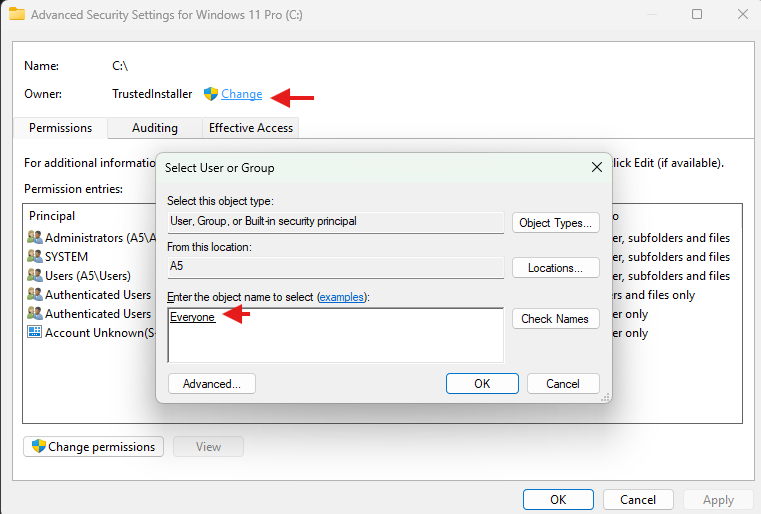Image resolution: width=761 pixels, height=514 pixels.
Task: Click first Authenticated Users entry icon
Action: [35, 295]
